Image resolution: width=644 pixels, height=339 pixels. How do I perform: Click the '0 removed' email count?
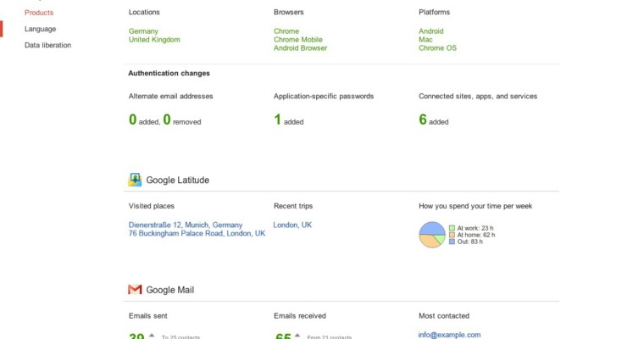(x=182, y=119)
